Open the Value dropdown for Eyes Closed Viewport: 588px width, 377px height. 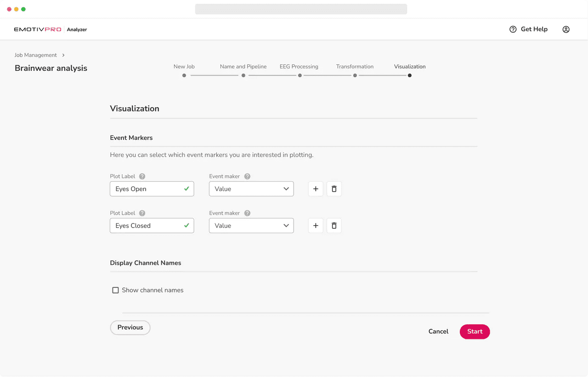click(251, 225)
